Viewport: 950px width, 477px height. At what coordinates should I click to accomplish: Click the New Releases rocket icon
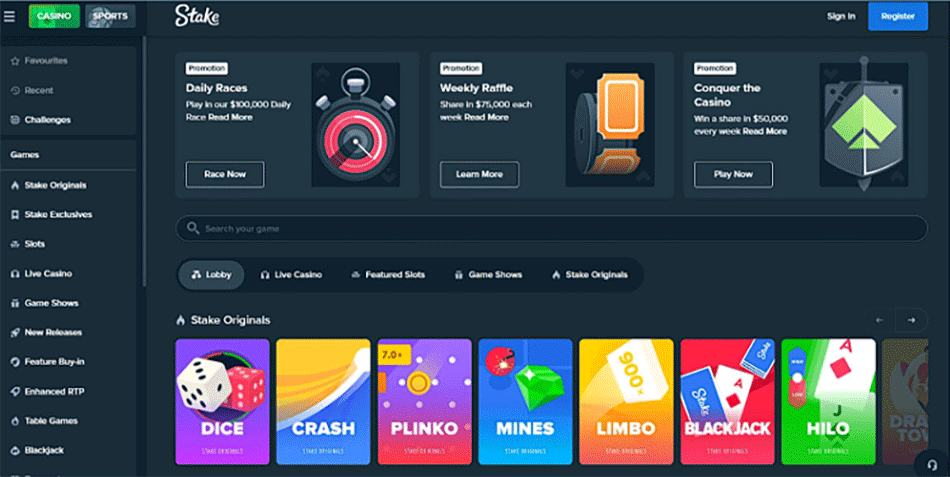pos(15,333)
